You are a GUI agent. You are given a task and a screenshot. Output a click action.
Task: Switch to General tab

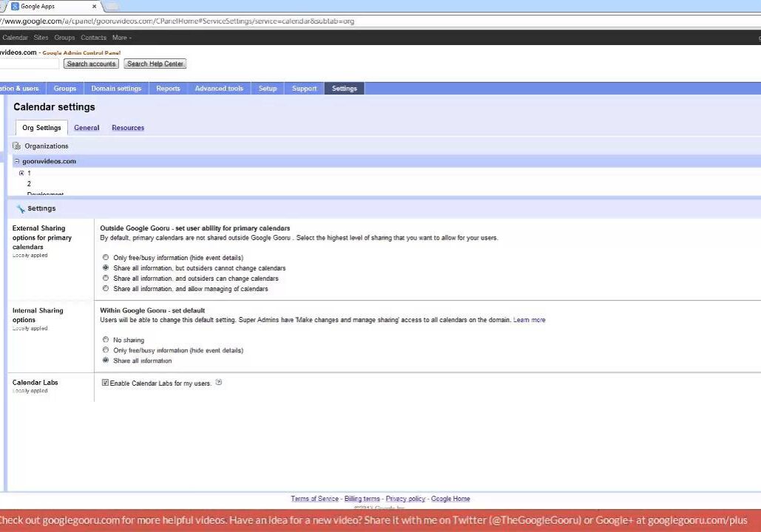pos(87,128)
